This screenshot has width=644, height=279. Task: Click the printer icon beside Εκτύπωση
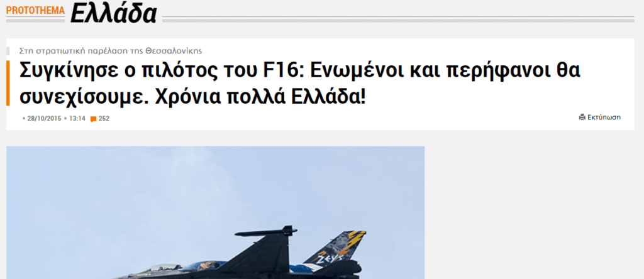(582, 118)
